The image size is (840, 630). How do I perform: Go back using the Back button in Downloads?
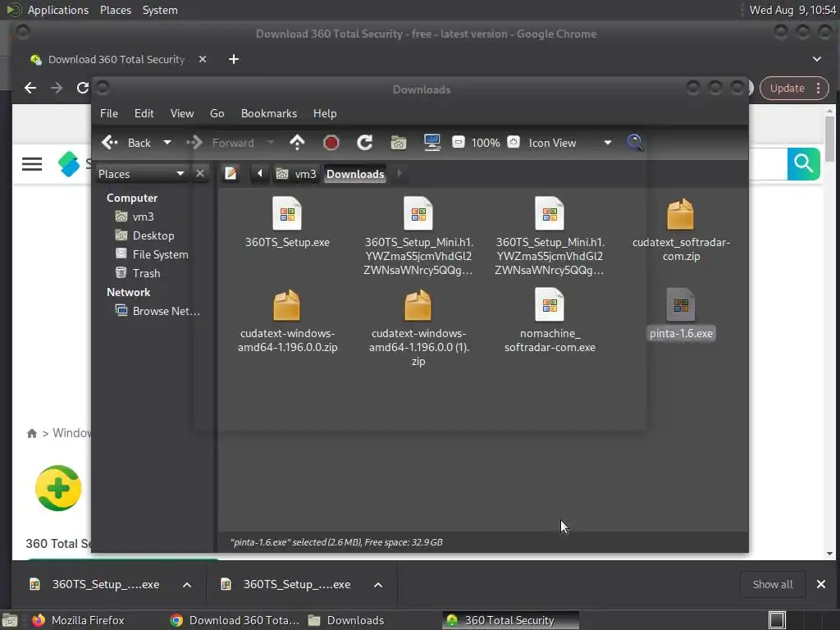[x=126, y=143]
